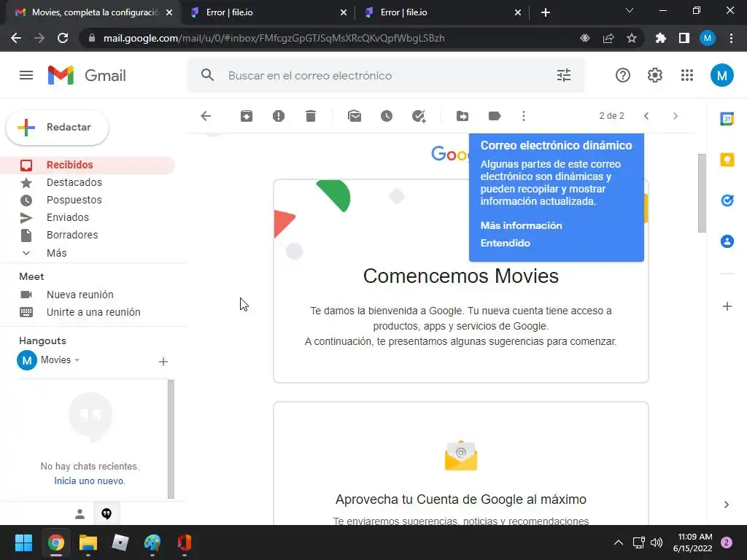This screenshot has width=747, height=560.
Task: Focus the Buscar en el correo search field
Action: [385, 75]
